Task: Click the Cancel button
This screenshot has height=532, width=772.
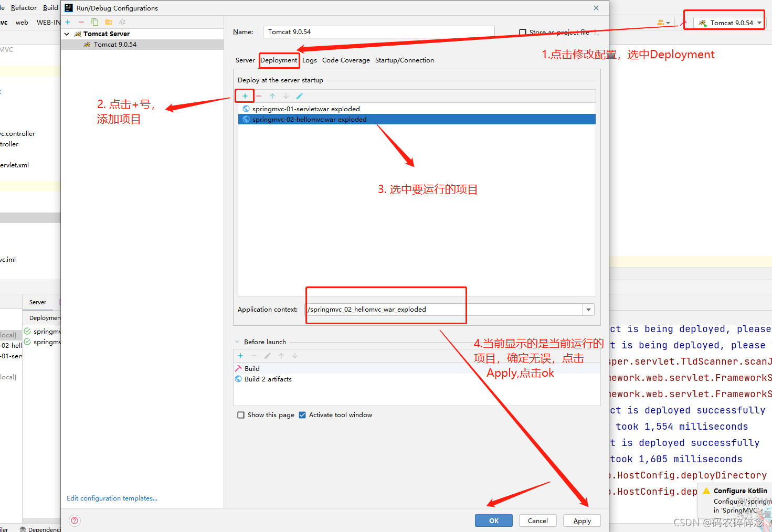Action: tap(538, 520)
